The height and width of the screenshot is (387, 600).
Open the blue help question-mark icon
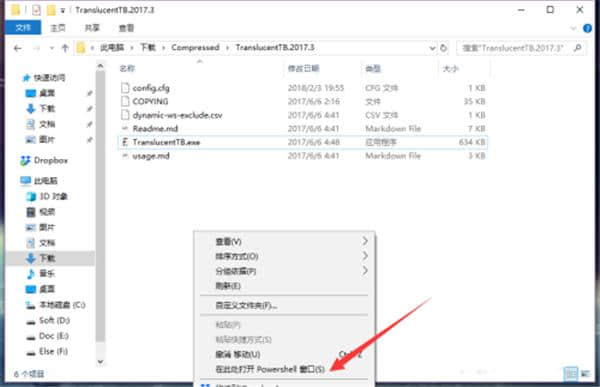[587, 28]
